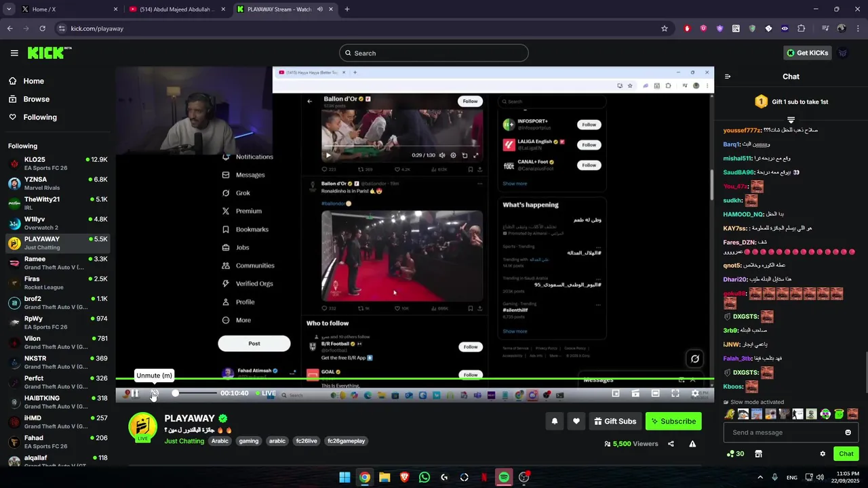Click the KICK logo
Viewport: 868px width, 488px height.
coord(50,53)
